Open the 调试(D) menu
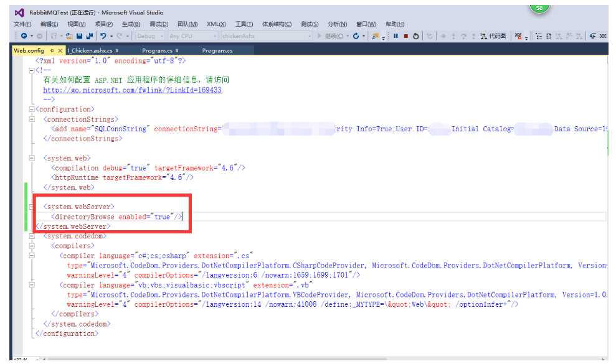 (159, 24)
